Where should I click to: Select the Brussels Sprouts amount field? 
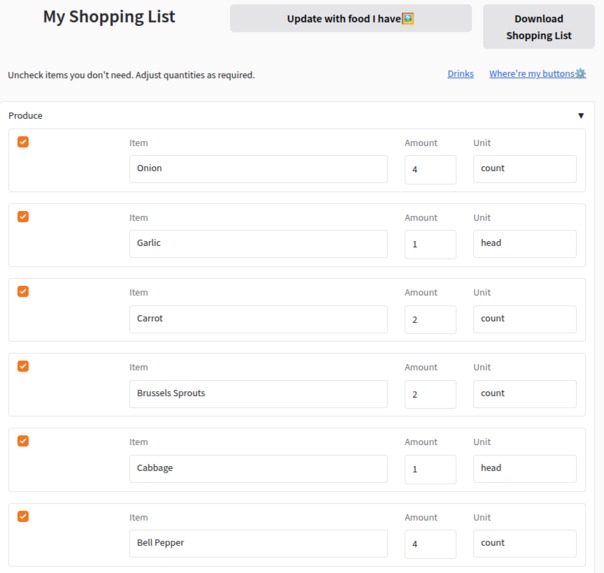click(430, 394)
